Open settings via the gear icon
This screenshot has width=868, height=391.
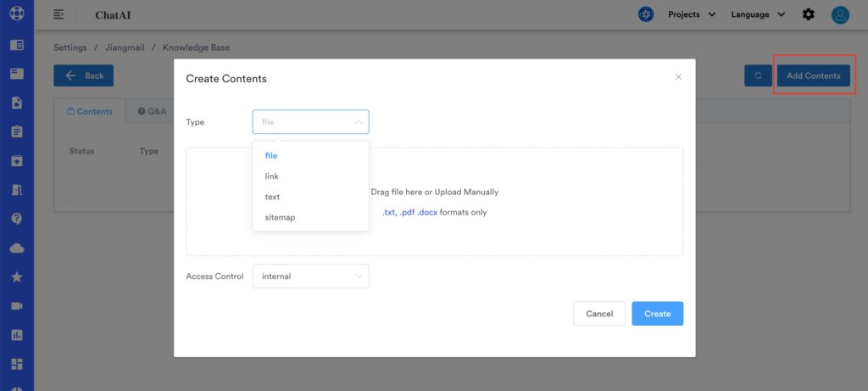click(x=808, y=14)
